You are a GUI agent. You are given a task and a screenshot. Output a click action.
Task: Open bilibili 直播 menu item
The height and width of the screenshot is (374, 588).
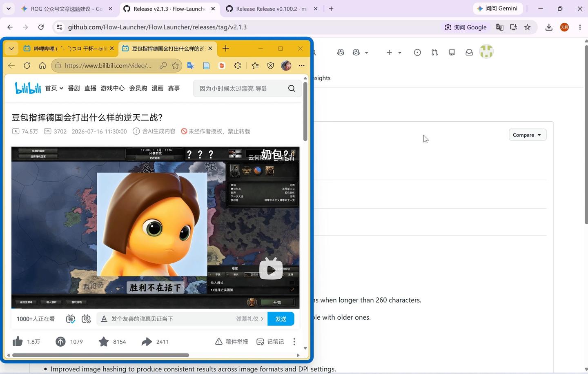tap(90, 88)
